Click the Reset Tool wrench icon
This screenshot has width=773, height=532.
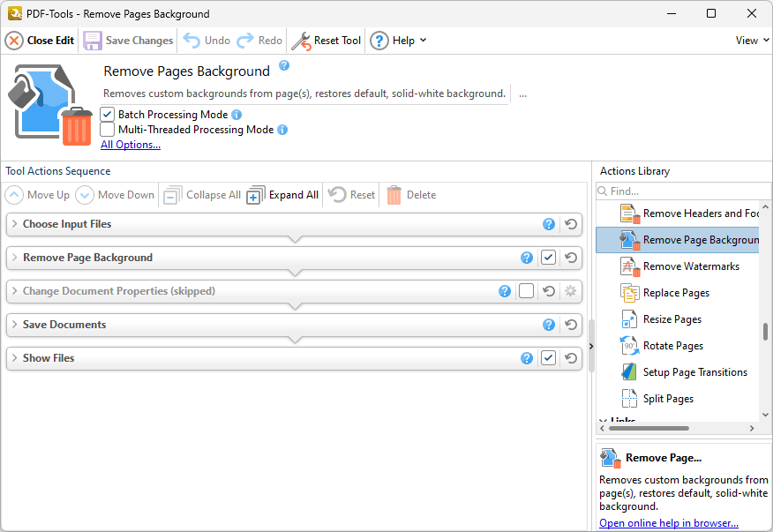(301, 41)
